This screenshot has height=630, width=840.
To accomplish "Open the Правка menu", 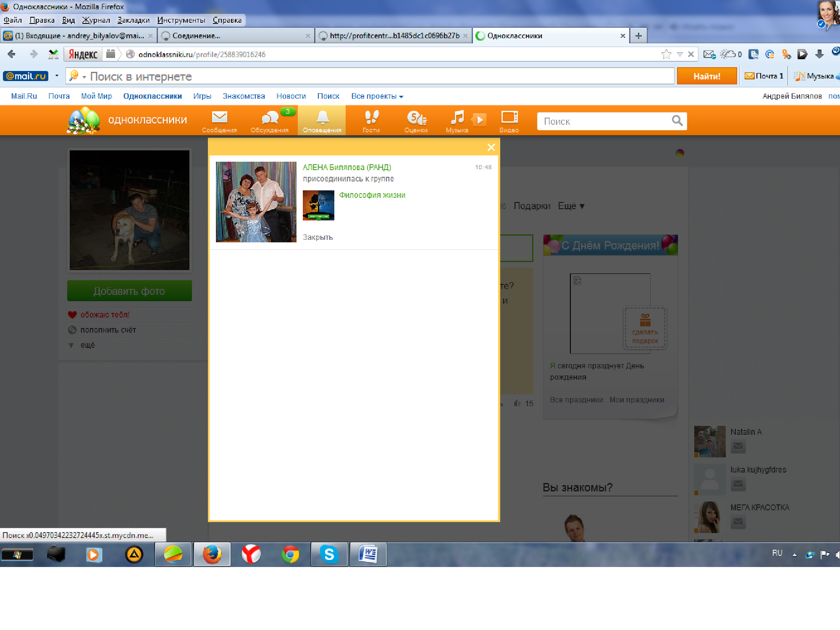I will point(42,20).
